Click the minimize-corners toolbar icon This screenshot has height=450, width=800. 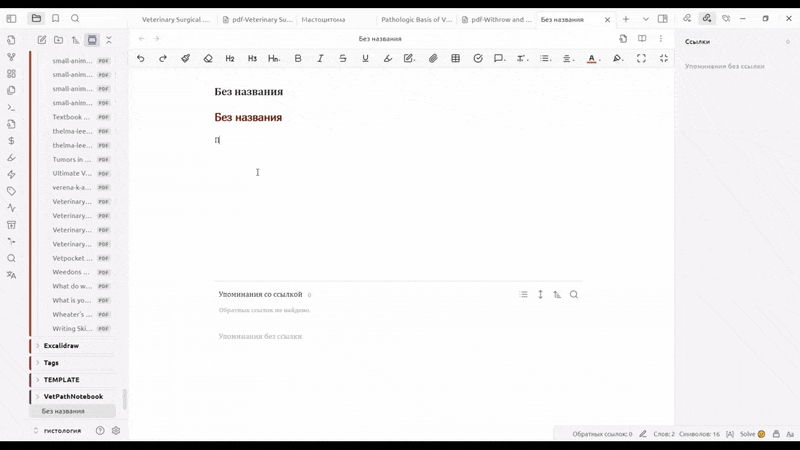click(x=664, y=59)
